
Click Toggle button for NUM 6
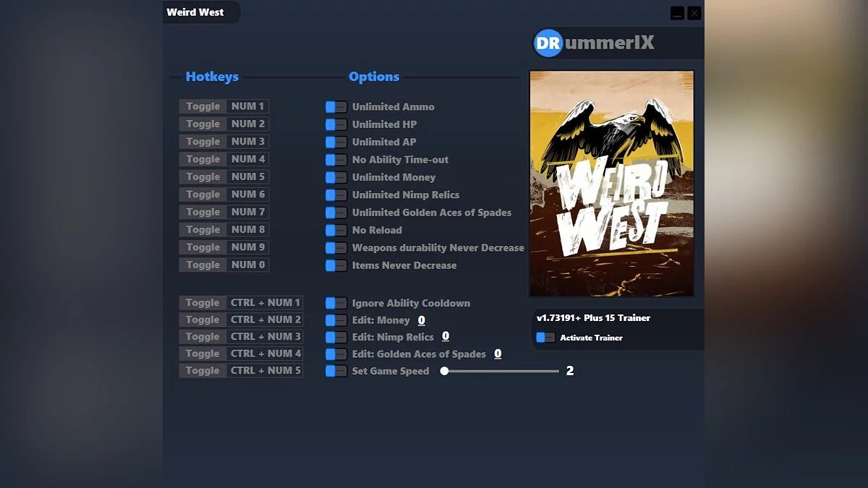tap(203, 194)
